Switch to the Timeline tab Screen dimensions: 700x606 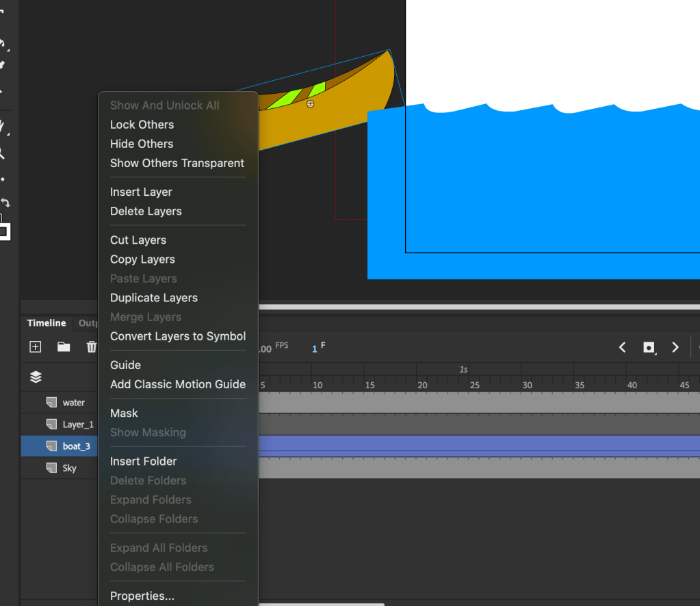click(47, 323)
